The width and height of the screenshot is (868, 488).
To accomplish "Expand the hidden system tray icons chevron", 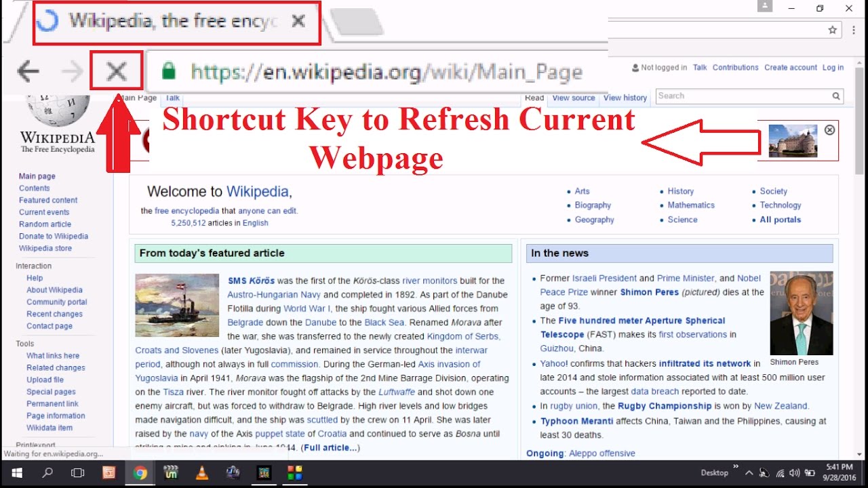I will (749, 473).
